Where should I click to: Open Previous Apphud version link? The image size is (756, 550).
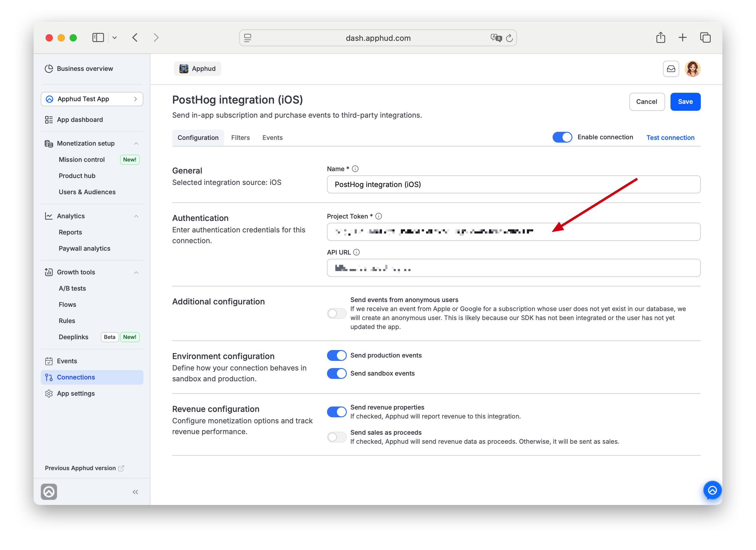[84, 468]
